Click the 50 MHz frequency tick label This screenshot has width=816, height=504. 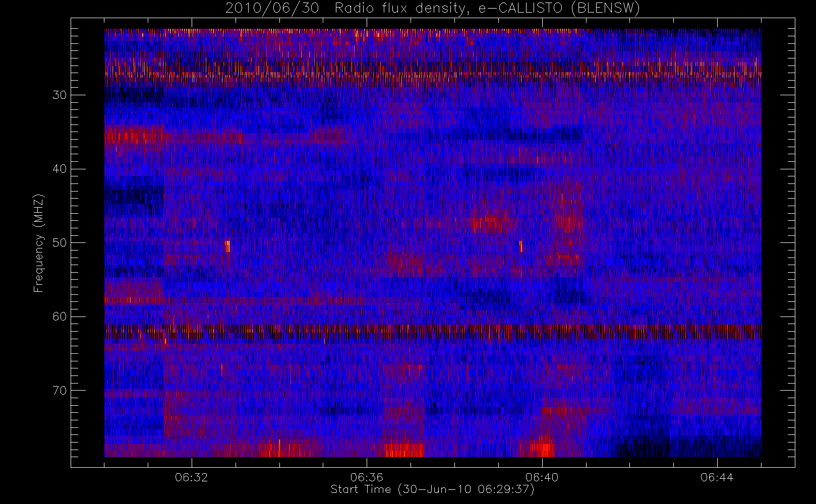coord(60,243)
